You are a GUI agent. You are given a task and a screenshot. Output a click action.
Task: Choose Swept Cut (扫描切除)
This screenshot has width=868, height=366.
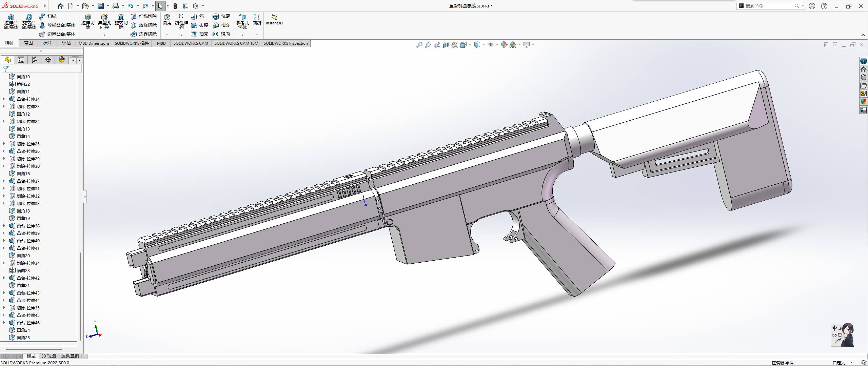click(144, 16)
